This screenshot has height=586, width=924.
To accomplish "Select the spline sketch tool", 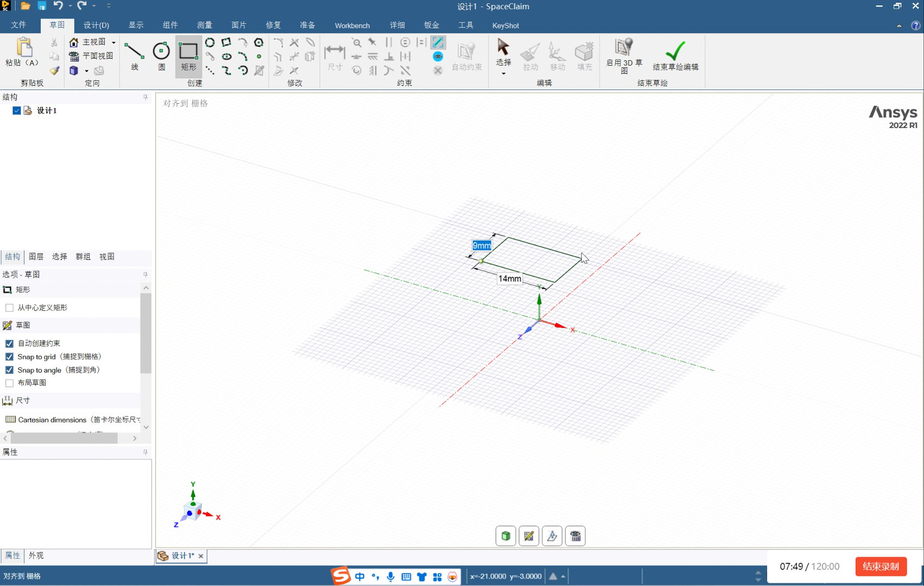I will tap(226, 71).
